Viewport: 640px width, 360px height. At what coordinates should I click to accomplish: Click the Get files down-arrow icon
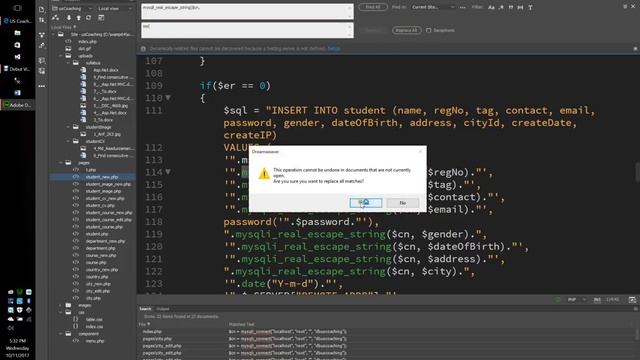69,18
